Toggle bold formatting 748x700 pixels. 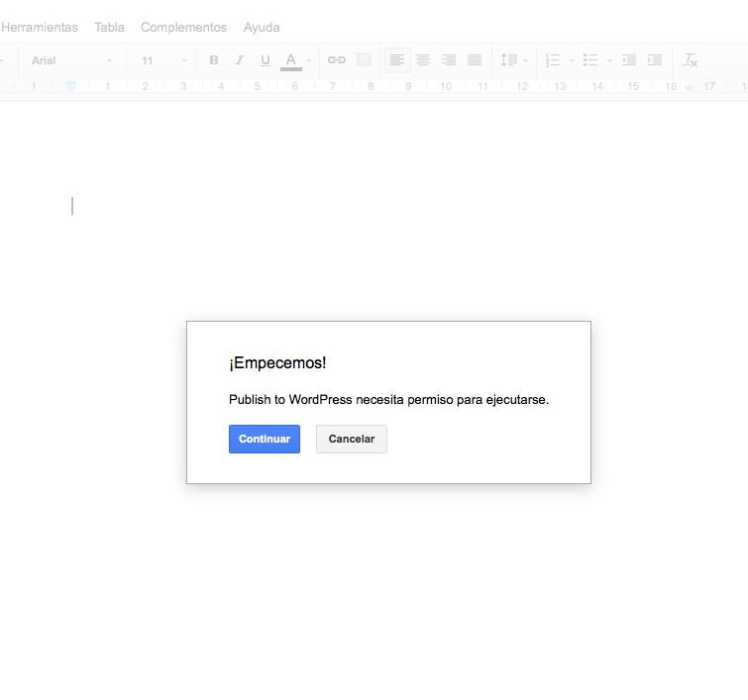214,60
